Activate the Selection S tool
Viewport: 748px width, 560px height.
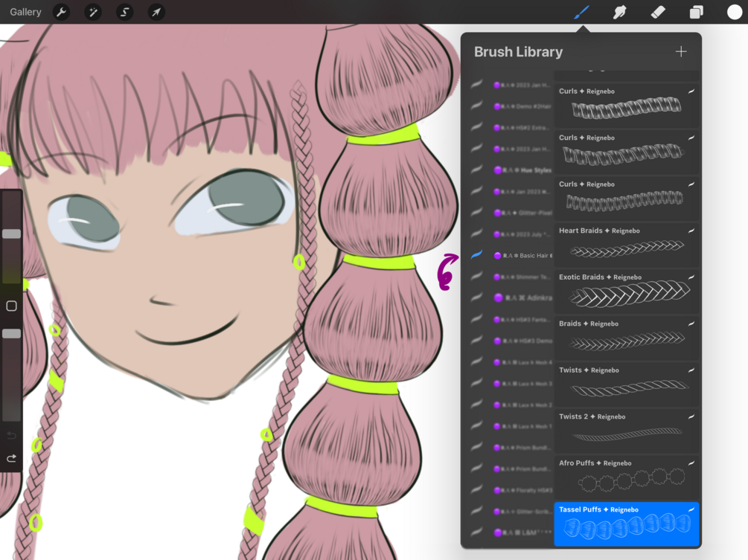(x=124, y=12)
